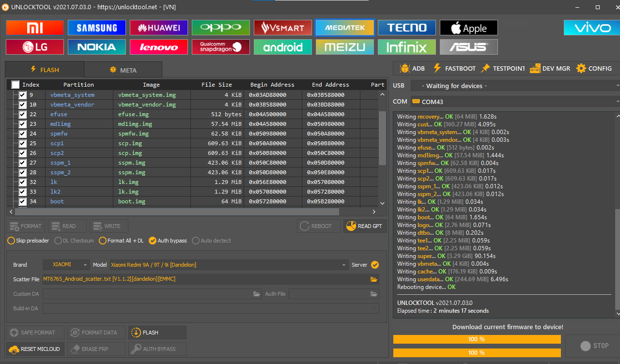620x364 pixels.
Task: Select the Vivo brand tile
Action: (592, 28)
